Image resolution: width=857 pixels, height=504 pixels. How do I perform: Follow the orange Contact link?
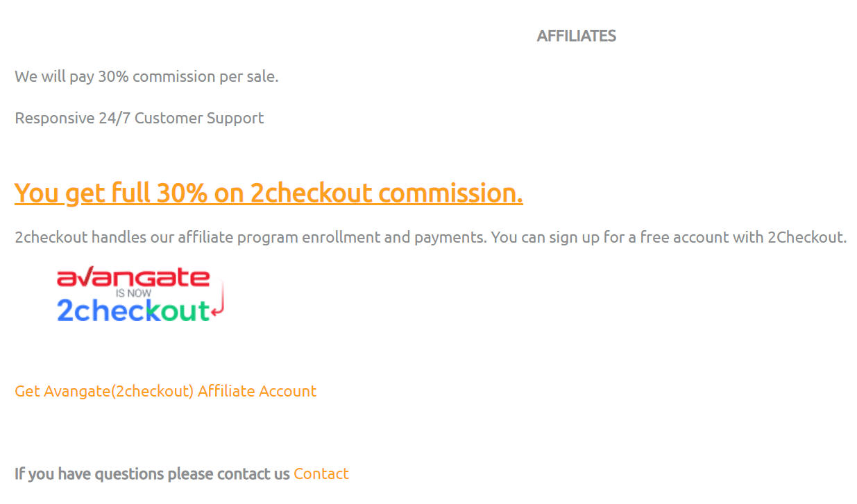pos(321,473)
